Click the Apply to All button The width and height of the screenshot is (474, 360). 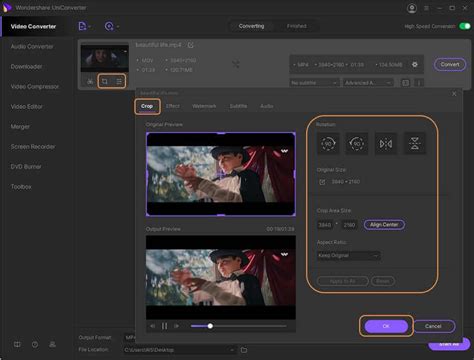pos(343,281)
